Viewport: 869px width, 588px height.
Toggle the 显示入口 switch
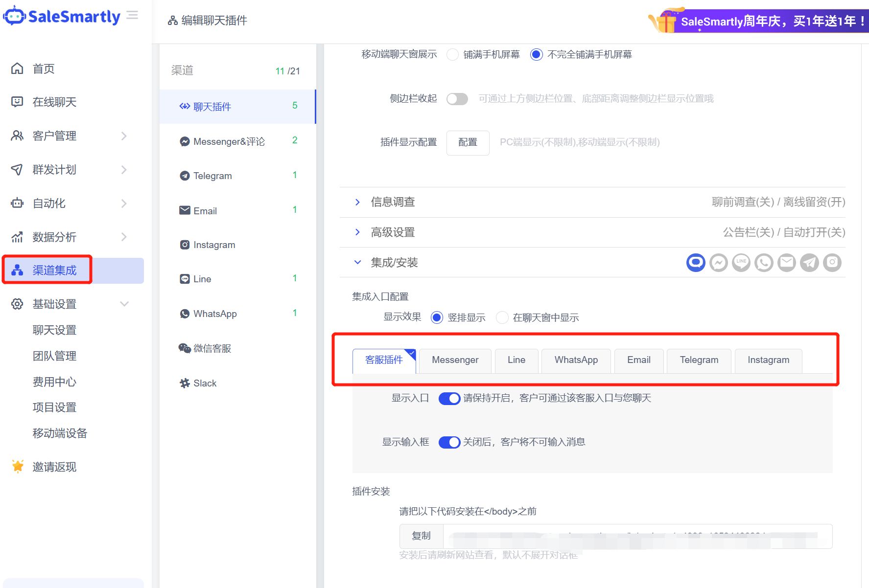(449, 398)
